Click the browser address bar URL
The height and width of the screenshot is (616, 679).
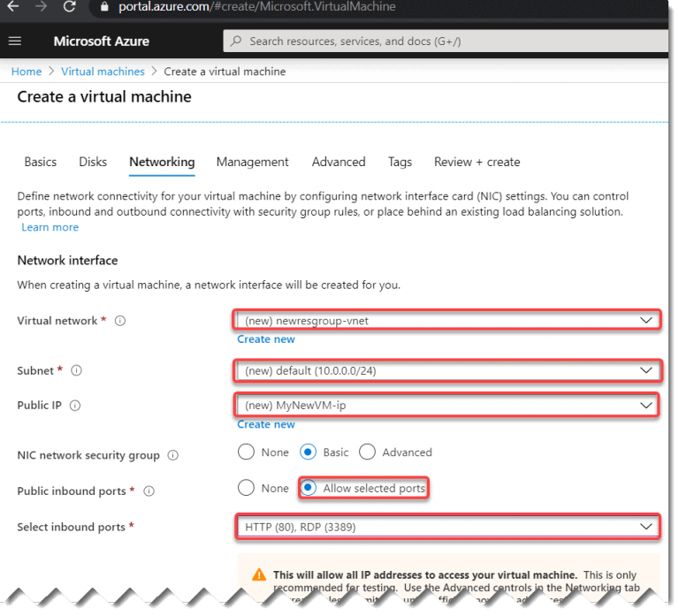pyautogui.click(x=256, y=6)
